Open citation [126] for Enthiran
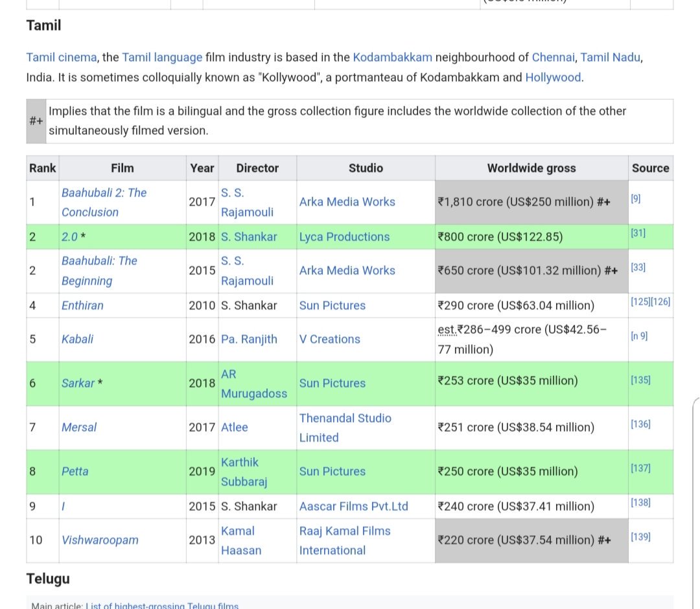The width and height of the screenshot is (700, 609). click(x=660, y=302)
